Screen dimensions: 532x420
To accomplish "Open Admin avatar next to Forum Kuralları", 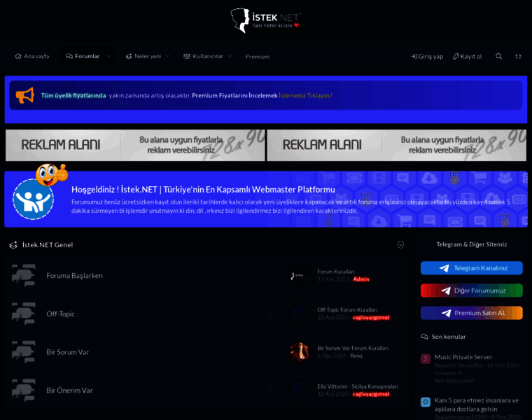I will (x=299, y=276).
